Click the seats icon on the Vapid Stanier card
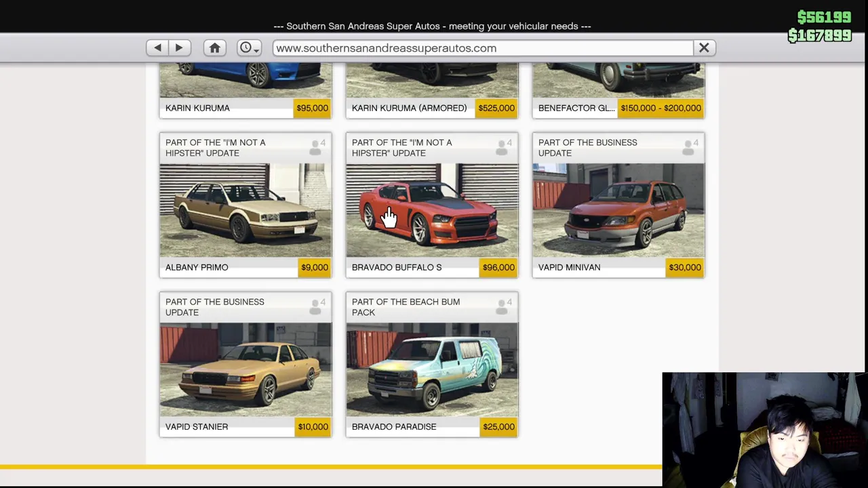868x488 pixels. [x=316, y=306]
